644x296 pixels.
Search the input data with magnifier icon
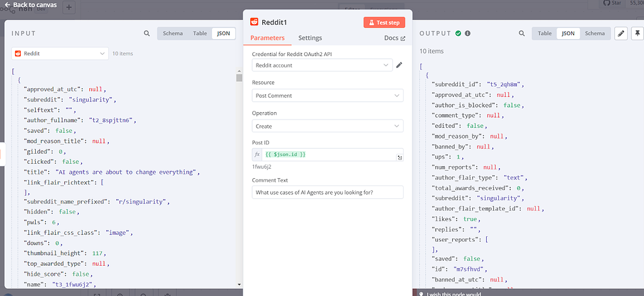(x=147, y=33)
